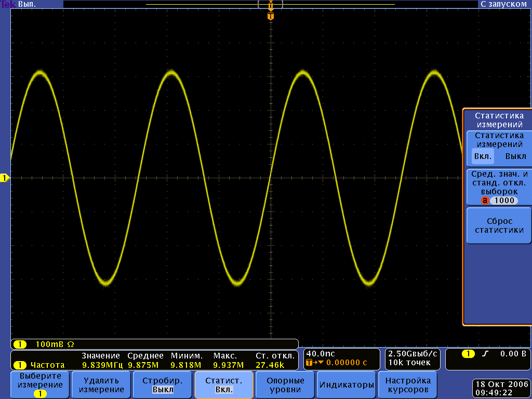Expand the Настройка курсоров menu
Screen dimensions: 532x399
pyautogui.click(x=408, y=384)
